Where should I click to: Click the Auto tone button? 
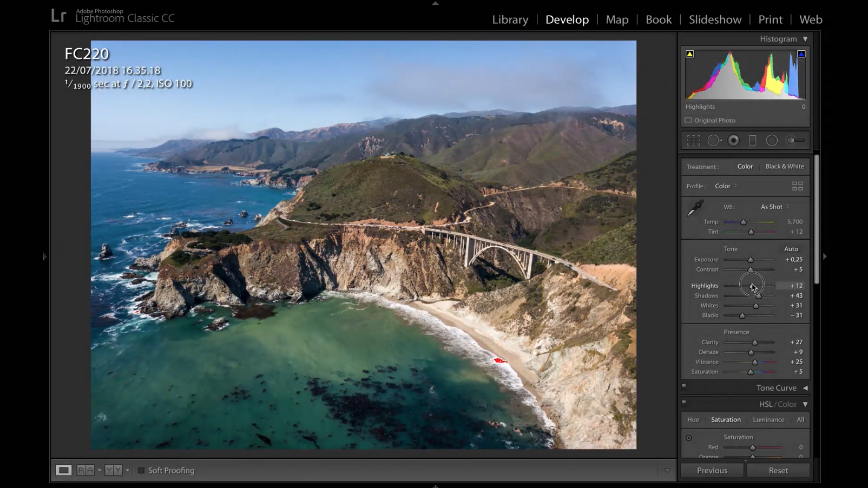pos(791,249)
